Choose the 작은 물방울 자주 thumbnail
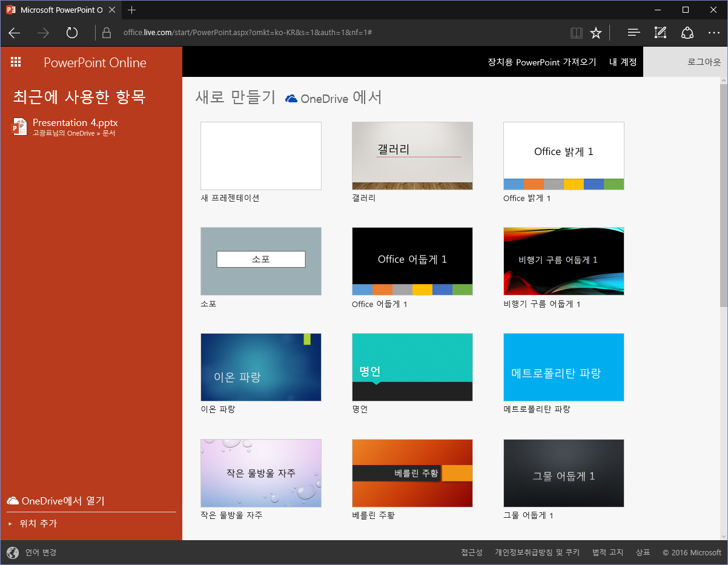 click(x=261, y=473)
